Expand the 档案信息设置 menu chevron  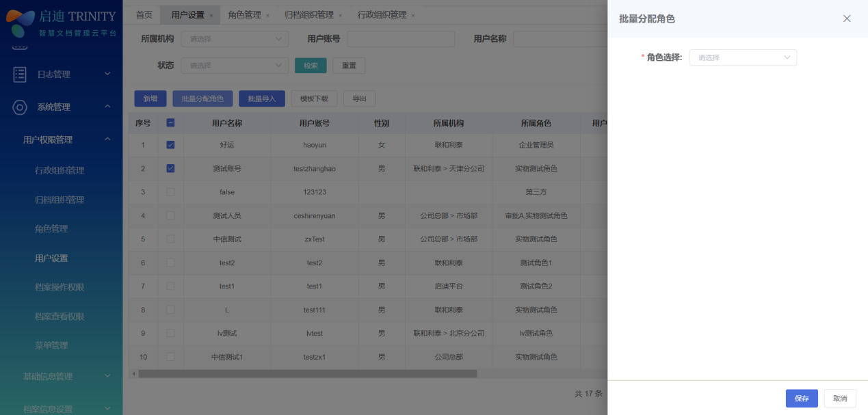[x=107, y=408]
